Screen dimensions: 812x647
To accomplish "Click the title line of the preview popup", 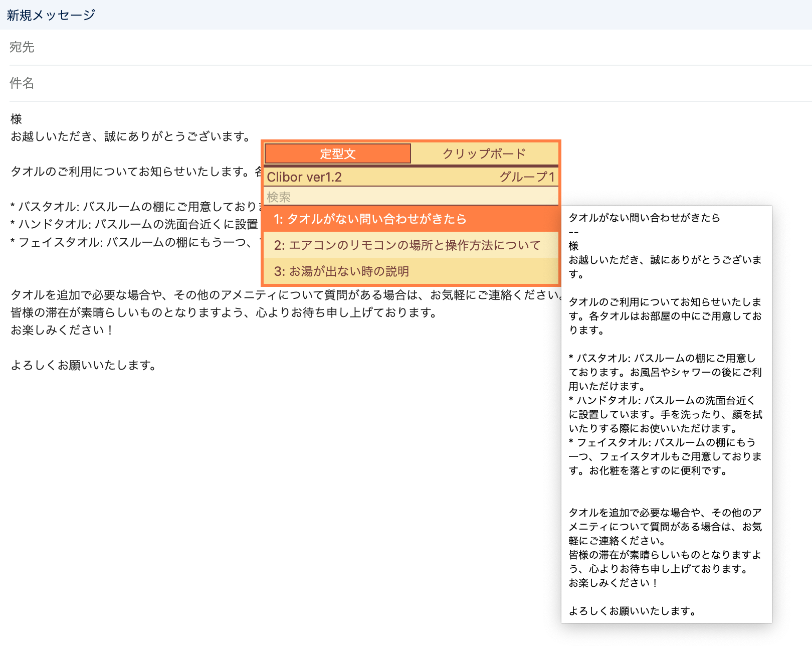I will (x=644, y=218).
